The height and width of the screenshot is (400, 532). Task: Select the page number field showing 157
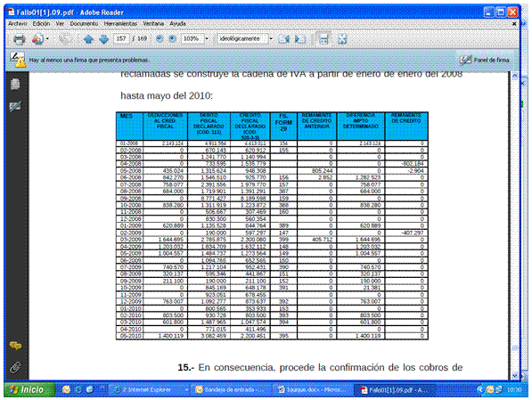tap(121, 38)
